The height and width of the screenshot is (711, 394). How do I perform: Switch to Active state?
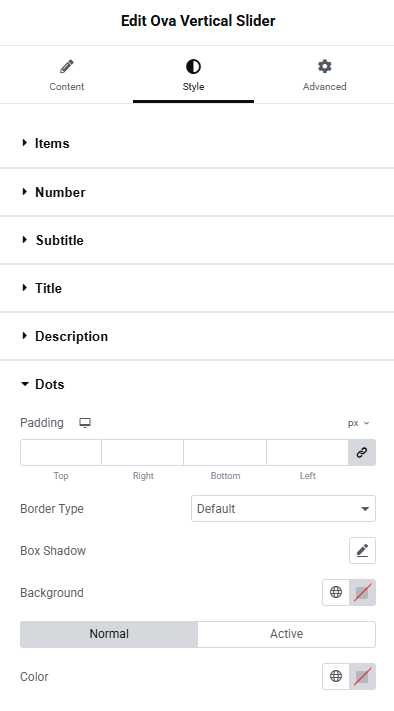[x=287, y=634]
